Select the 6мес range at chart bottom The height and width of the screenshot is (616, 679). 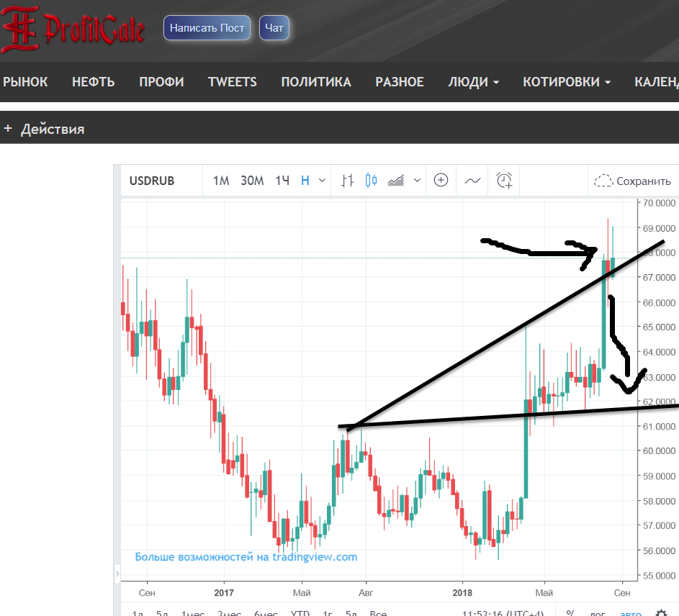point(266,612)
